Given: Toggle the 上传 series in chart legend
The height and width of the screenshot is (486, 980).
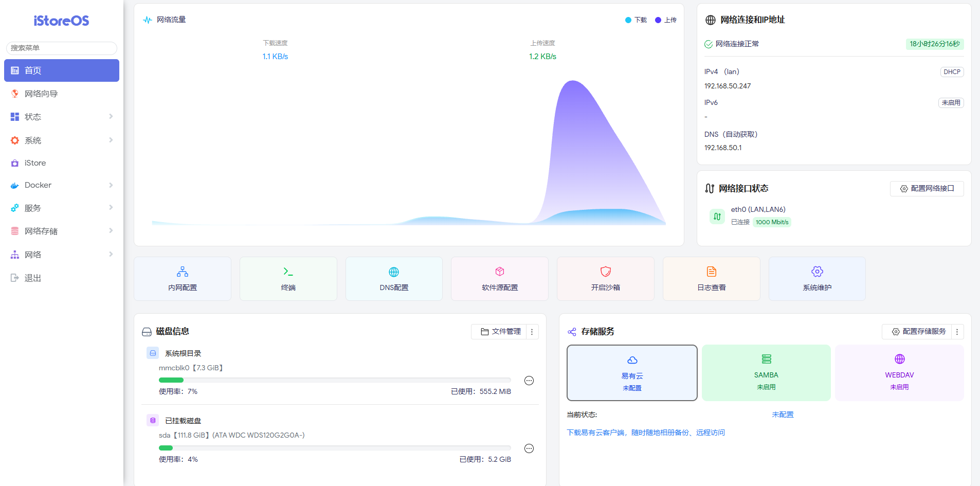Looking at the screenshot, I should point(666,20).
